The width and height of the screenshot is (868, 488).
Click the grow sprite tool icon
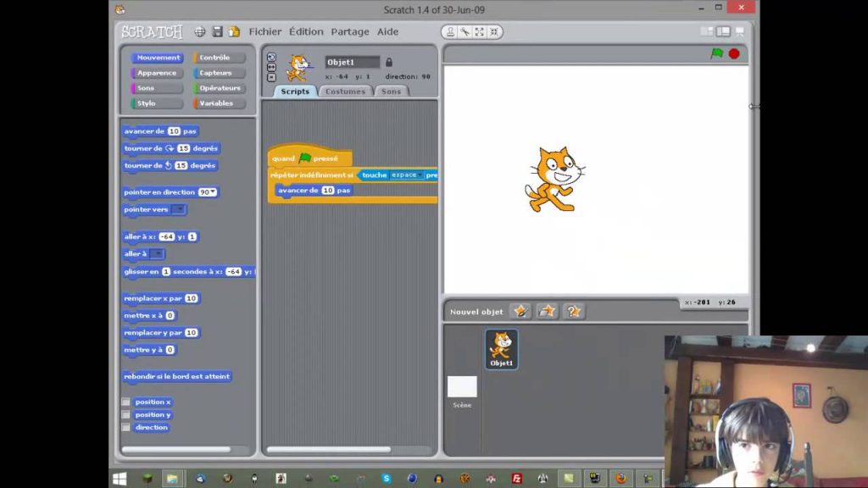click(479, 32)
